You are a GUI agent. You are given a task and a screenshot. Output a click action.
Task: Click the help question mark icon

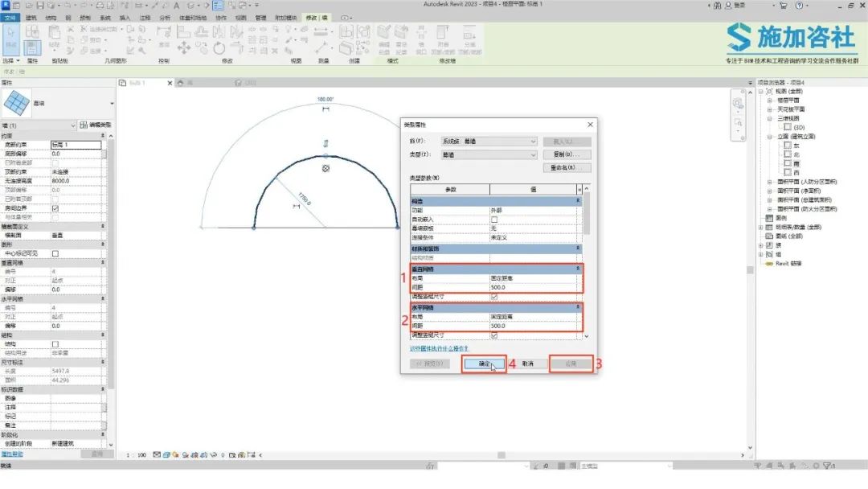click(800, 6)
